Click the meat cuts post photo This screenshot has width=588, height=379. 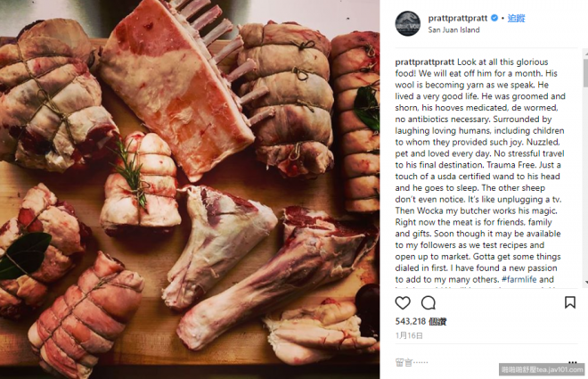(x=190, y=189)
